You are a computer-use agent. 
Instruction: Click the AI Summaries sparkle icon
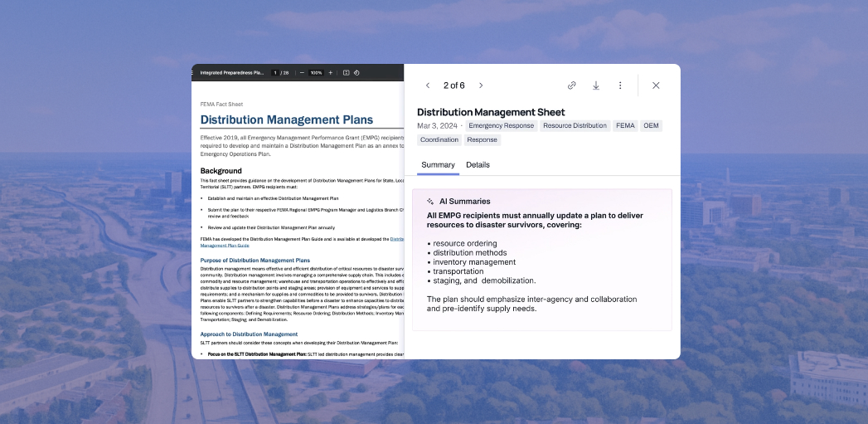pyautogui.click(x=430, y=202)
